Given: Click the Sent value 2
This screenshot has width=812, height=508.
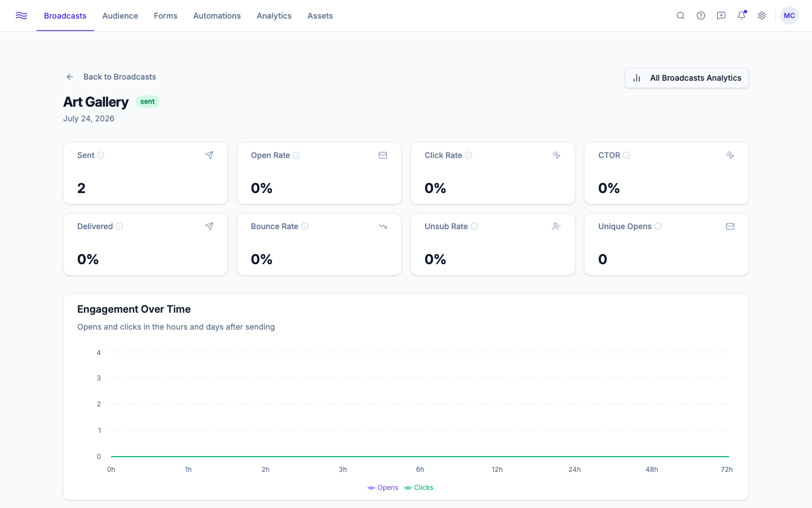Looking at the screenshot, I should pyautogui.click(x=81, y=188).
